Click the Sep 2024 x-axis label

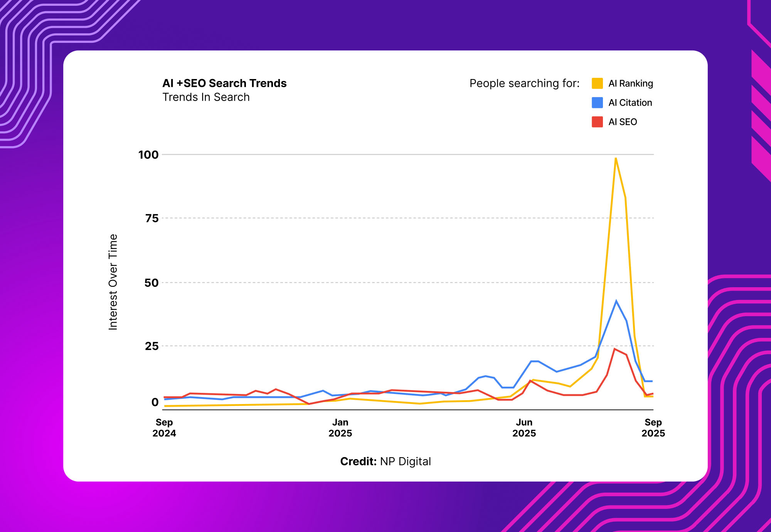tap(164, 428)
